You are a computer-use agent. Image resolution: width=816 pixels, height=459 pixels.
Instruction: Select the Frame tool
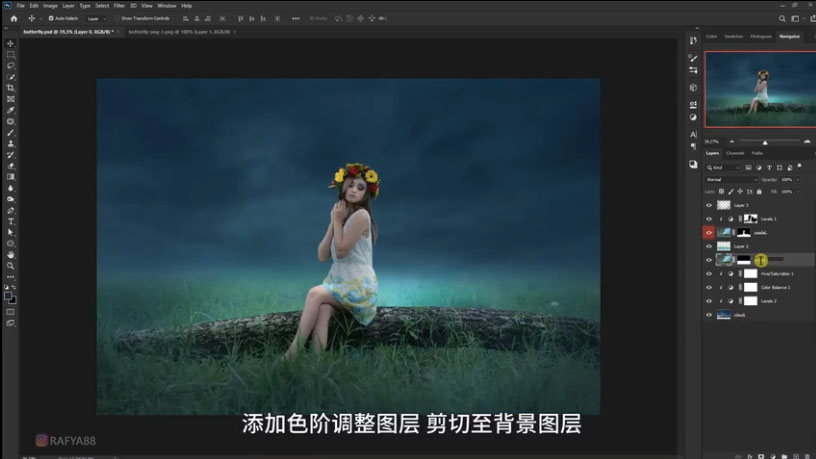10,99
